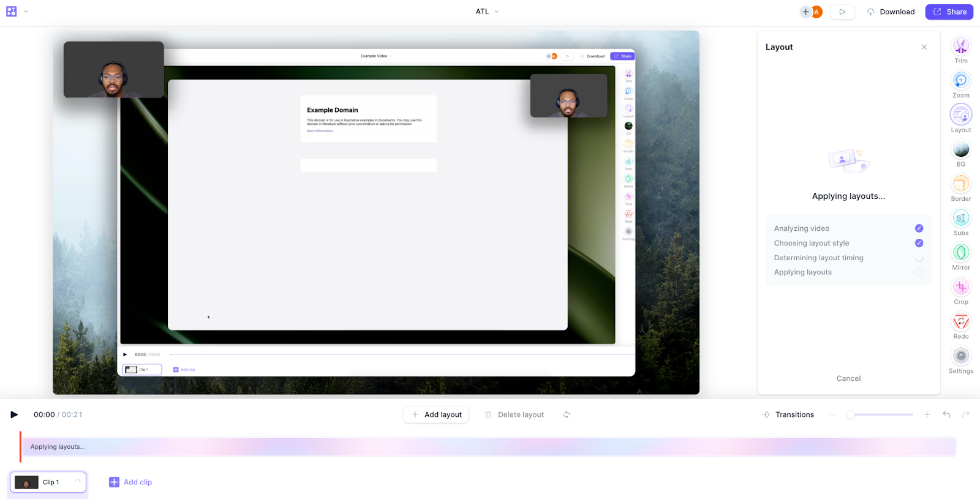Screen dimensions: 980x499
Task: Expand the app logo dropdown arrow
Action: [26, 12]
